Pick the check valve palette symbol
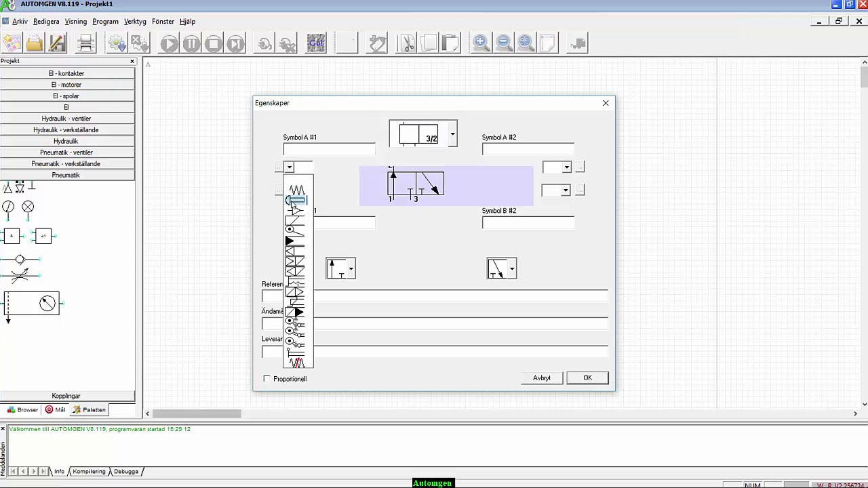Screen dimensions: 868x488 point(20,260)
